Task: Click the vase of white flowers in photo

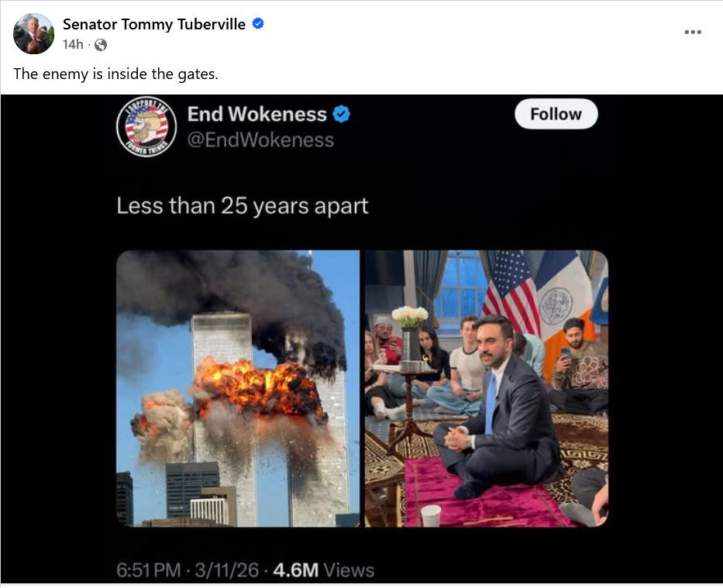Action: pos(410,334)
